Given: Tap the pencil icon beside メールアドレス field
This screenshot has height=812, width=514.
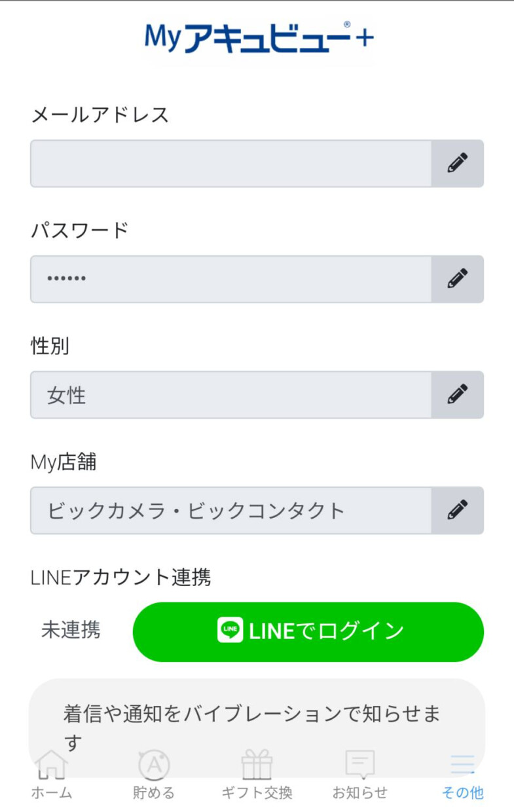Looking at the screenshot, I should click(457, 163).
